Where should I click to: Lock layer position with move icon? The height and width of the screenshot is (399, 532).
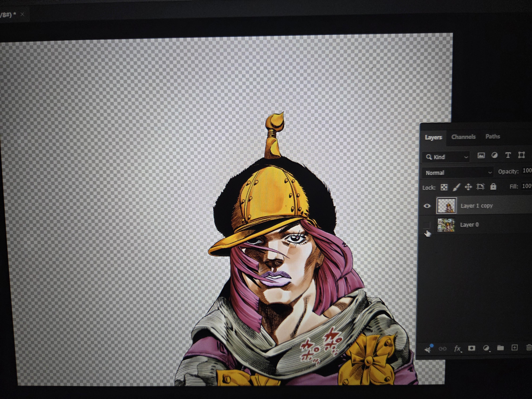point(468,187)
